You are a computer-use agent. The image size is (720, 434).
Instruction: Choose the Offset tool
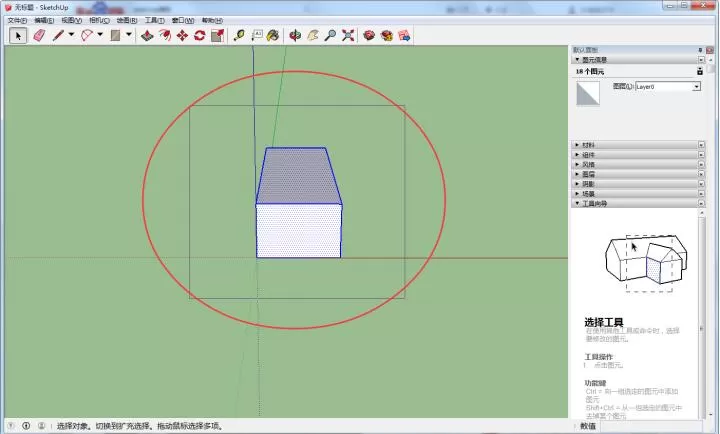(x=165, y=35)
